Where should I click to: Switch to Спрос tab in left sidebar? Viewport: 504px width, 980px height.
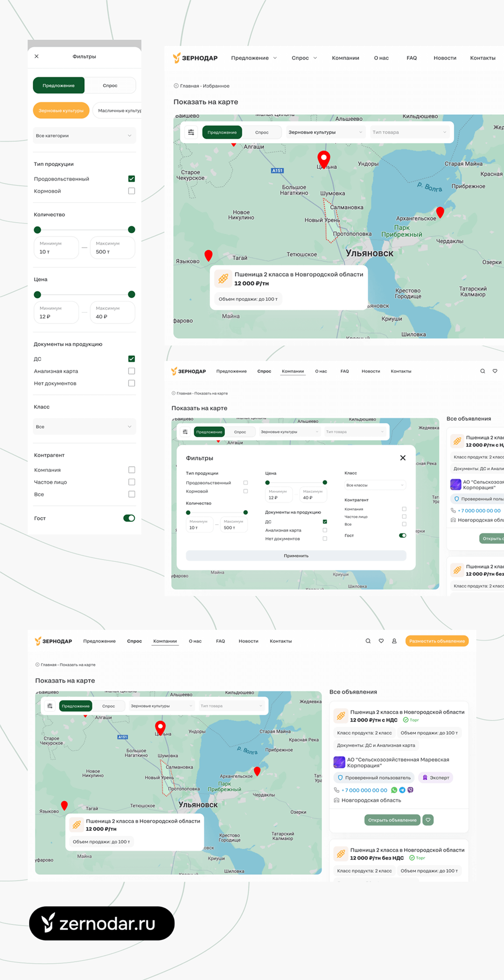coord(110,86)
